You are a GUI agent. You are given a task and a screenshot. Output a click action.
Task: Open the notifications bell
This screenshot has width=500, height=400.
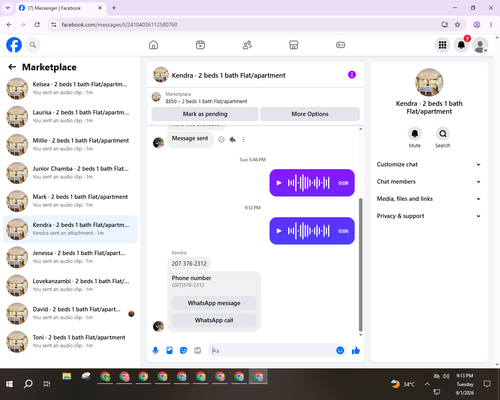click(461, 45)
